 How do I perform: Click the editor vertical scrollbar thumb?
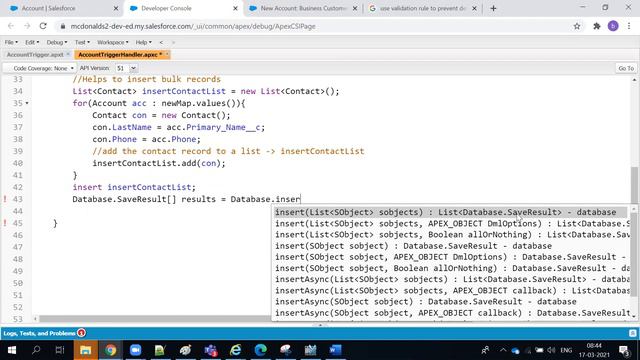(634, 184)
